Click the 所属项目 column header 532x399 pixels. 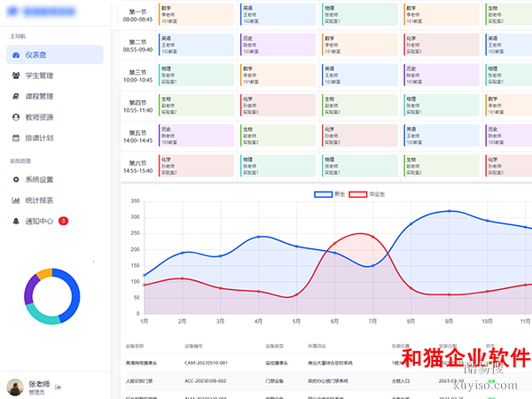click(x=317, y=346)
